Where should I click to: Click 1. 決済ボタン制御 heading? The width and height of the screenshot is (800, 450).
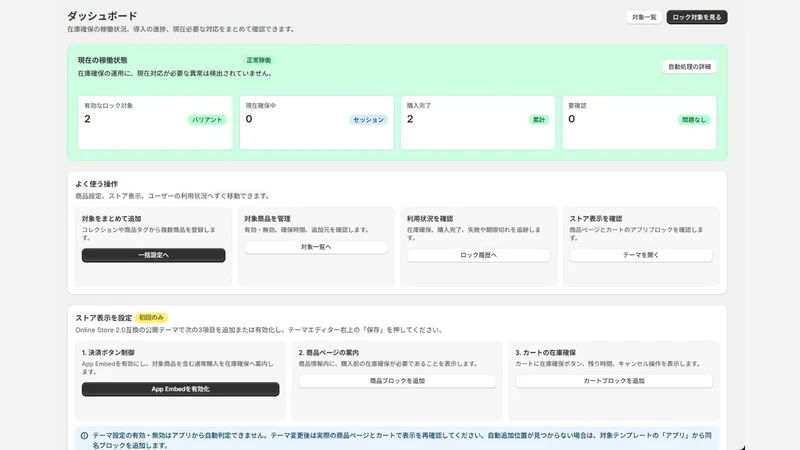pyautogui.click(x=108, y=353)
